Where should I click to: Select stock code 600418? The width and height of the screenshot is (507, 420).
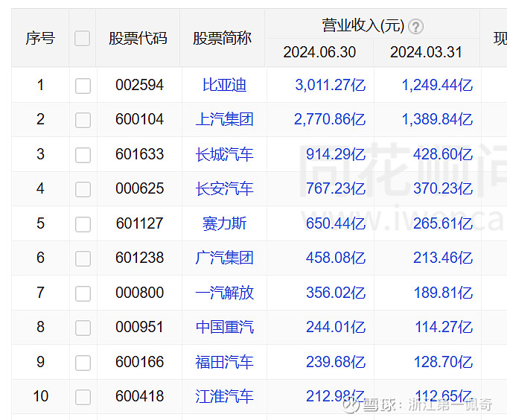click(x=140, y=396)
